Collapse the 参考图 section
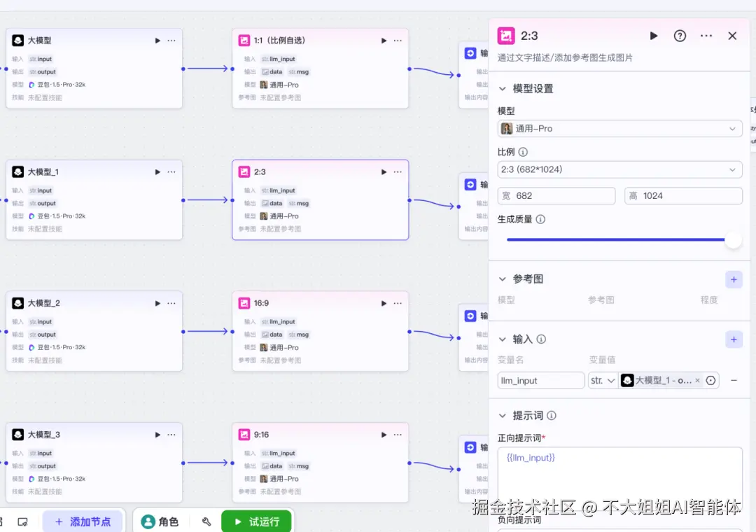 tap(503, 279)
